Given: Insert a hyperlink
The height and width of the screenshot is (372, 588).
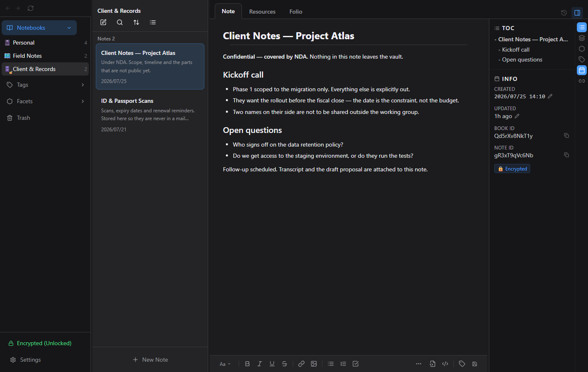Looking at the screenshot, I should [x=301, y=364].
